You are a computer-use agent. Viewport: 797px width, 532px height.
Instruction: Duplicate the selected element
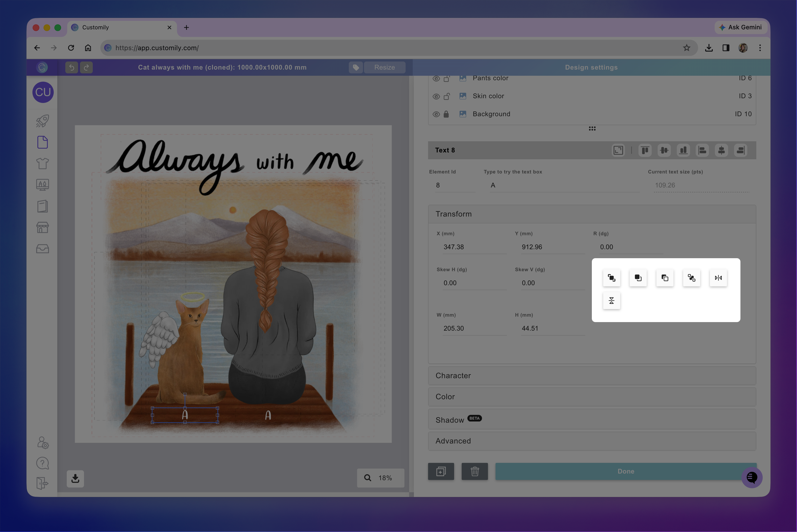click(441, 472)
